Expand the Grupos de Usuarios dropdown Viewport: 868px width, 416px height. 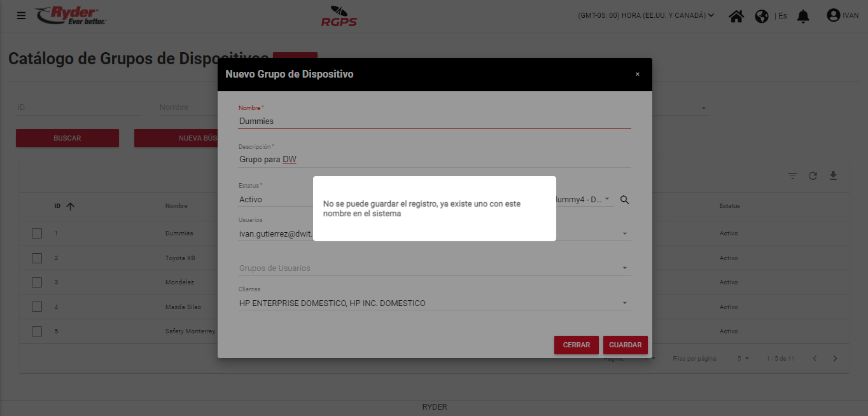point(624,268)
